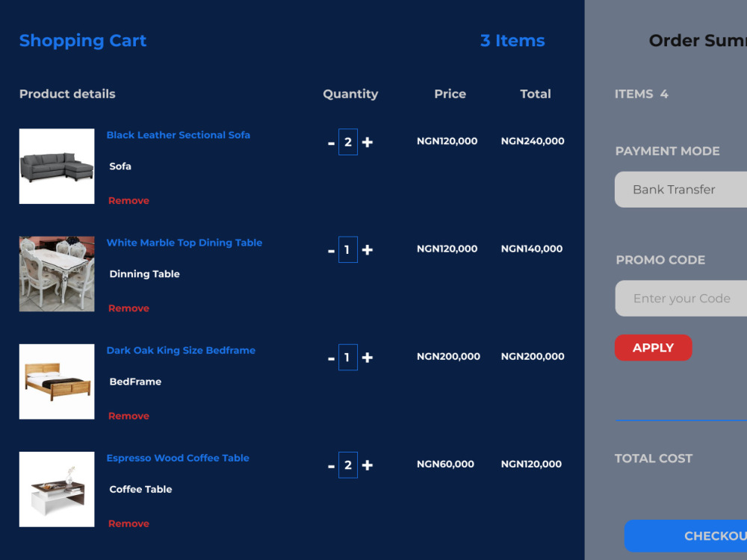This screenshot has height=560, width=747.
Task: Click the dining table quantity box showing 1
Action: tap(348, 249)
